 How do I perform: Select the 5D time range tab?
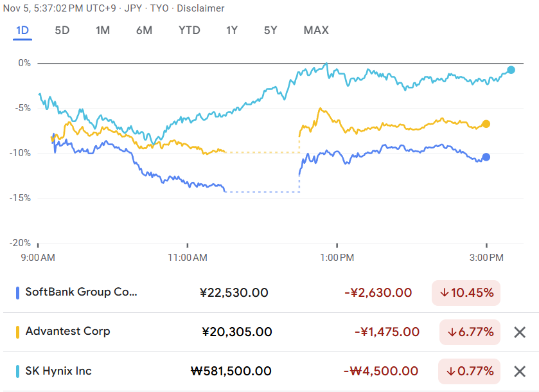click(62, 30)
